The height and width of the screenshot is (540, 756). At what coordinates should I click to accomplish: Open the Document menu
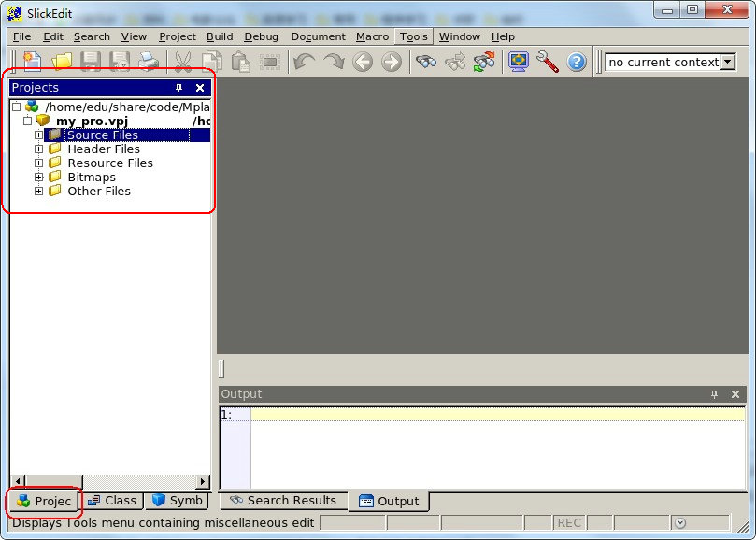coord(319,36)
